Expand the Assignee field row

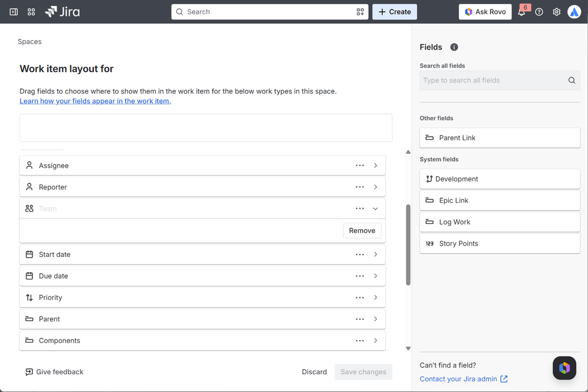[375, 166]
